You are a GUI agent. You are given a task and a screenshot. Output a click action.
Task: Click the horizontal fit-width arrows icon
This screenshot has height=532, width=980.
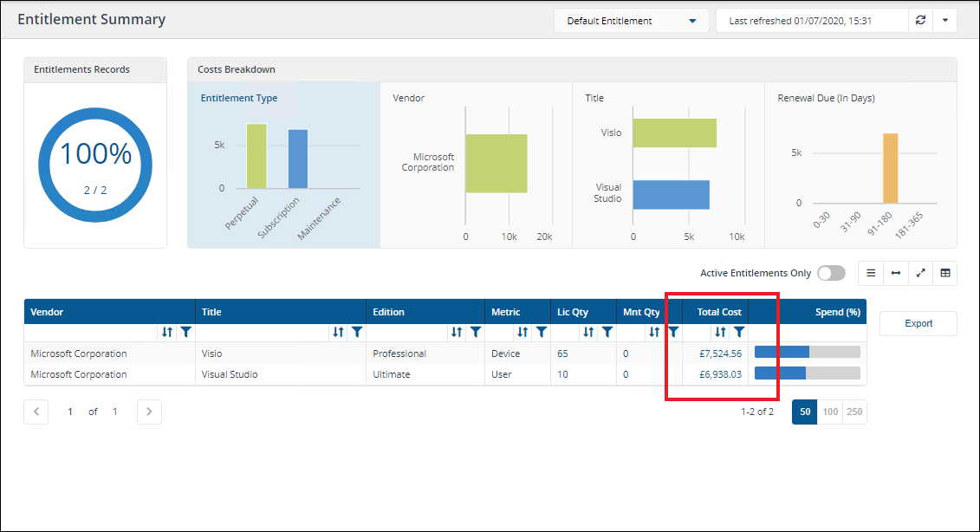click(x=895, y=273)
